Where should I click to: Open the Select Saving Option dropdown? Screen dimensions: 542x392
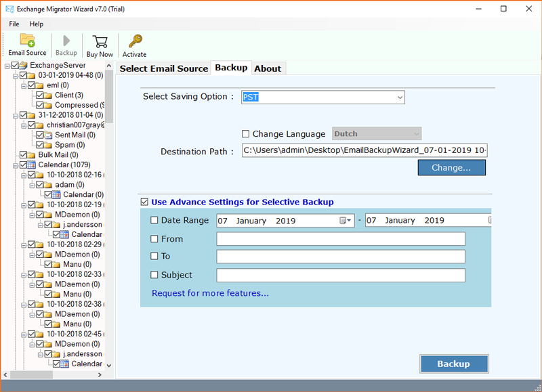click(x=323, y=97)
